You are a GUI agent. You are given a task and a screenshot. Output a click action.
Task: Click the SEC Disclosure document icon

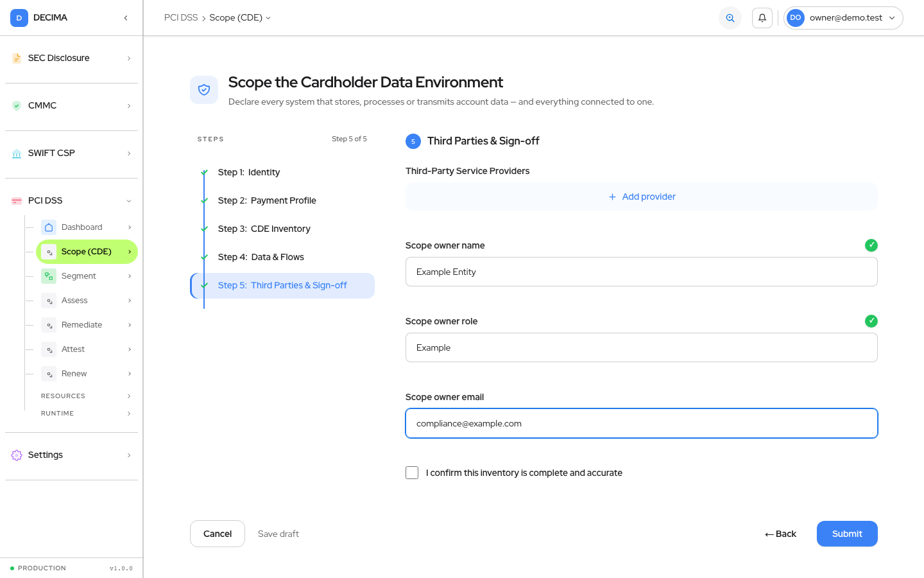click(17, 58)
